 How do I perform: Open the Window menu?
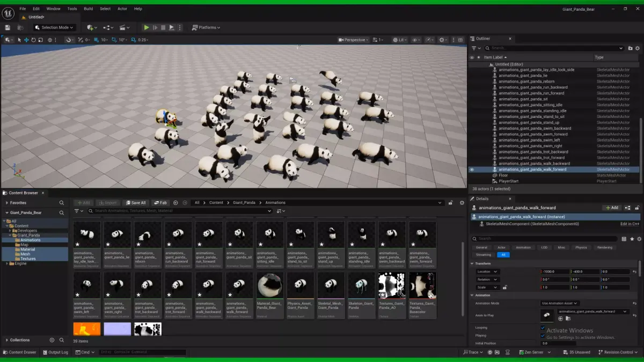[x=53, y=9]
